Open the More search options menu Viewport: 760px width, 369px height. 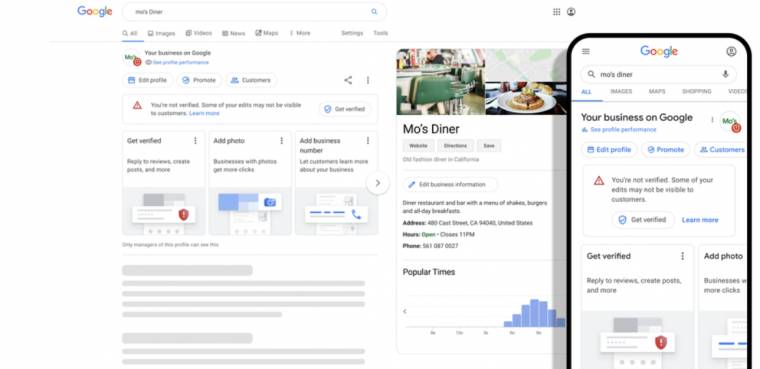pyautogui.click(x=300, y=33)
